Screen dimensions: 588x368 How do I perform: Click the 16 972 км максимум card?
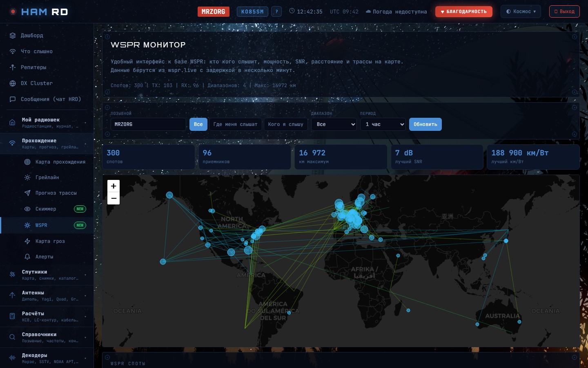pyautogui.click(x=341, y=157)
